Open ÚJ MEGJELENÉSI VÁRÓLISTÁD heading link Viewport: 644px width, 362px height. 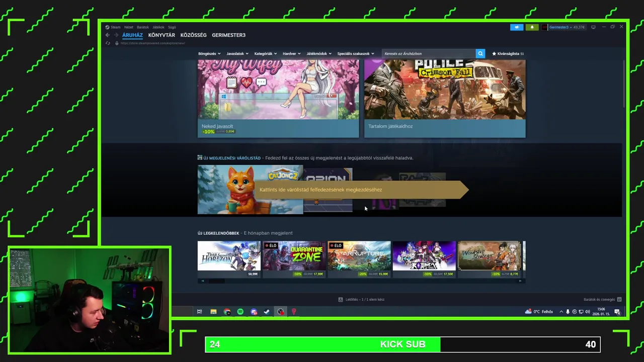coord(231,157)
